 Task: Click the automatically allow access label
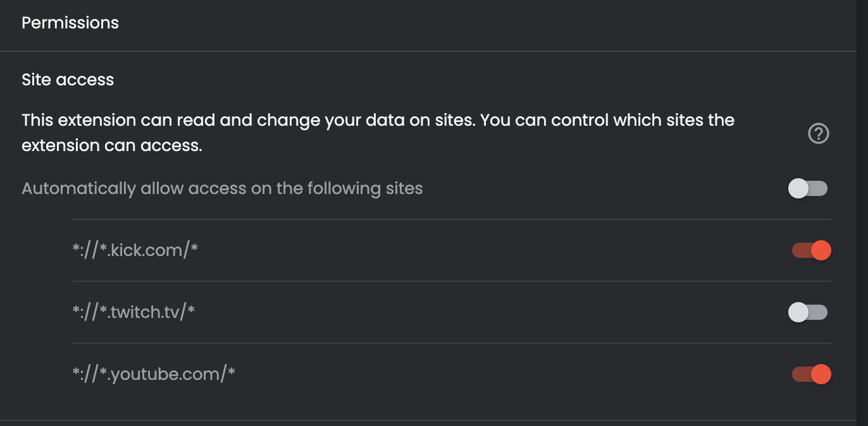coord(223,188)
